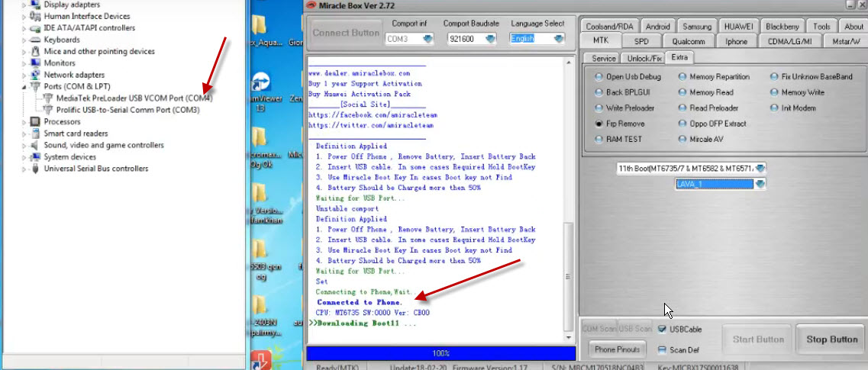
Task: Open the Comport inf COM3 dropdown
Action: (x=428, y=39)
